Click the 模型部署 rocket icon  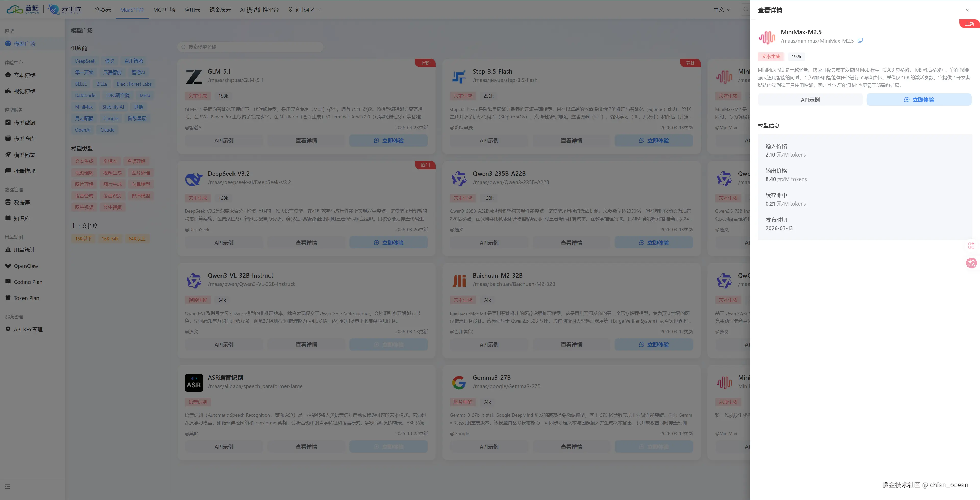[x=8, y=154]
